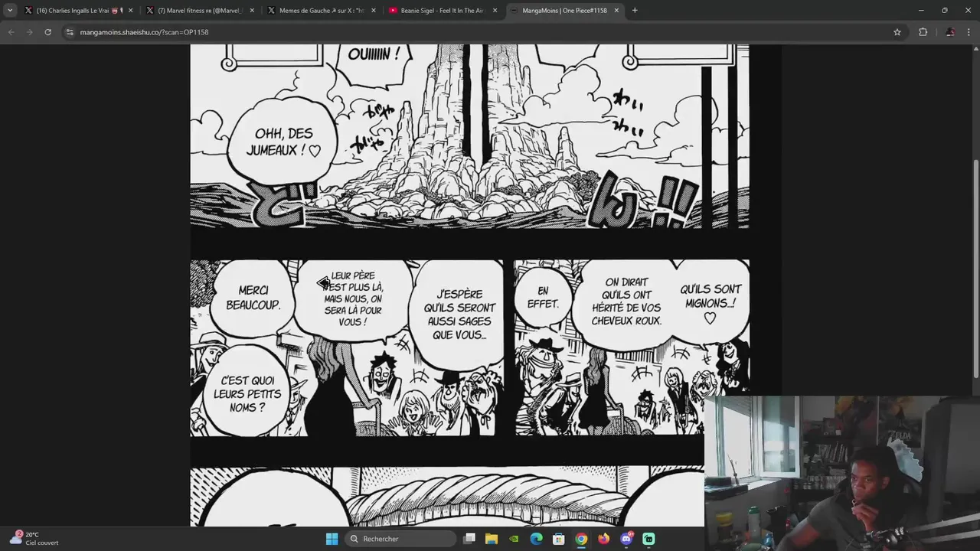Reload the current page
980x551 pixels.
click(47, 32)
